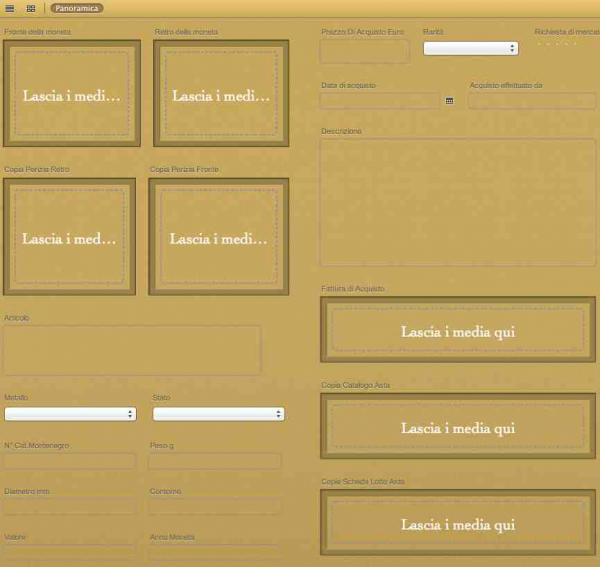
Task: Click the Copia Scheda Lotto Asta media area
Action: (458, 522)
